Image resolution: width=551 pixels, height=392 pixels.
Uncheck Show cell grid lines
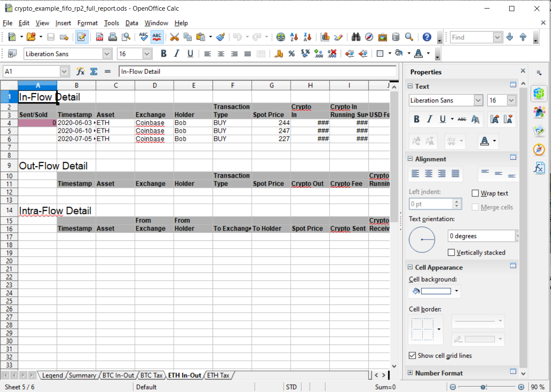[412, 355]
